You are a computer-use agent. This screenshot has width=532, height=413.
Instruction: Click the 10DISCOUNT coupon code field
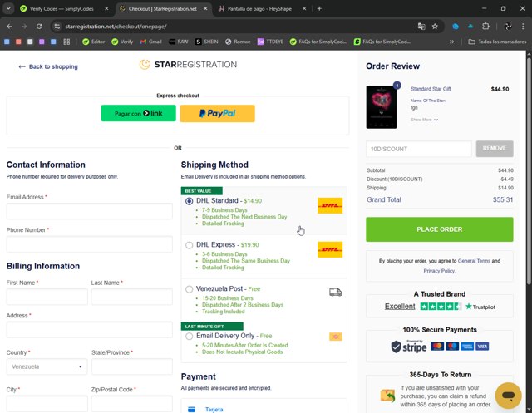(x=419, y=149)
